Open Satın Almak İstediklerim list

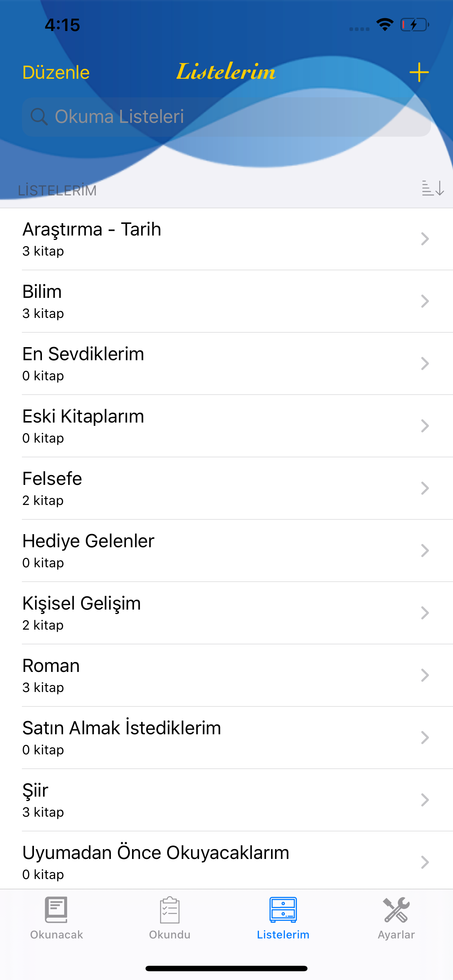coord(226,738)
